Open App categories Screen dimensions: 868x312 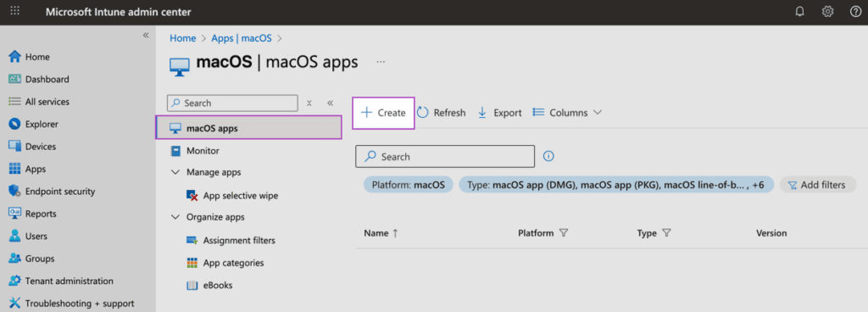[x=225, y=263]
